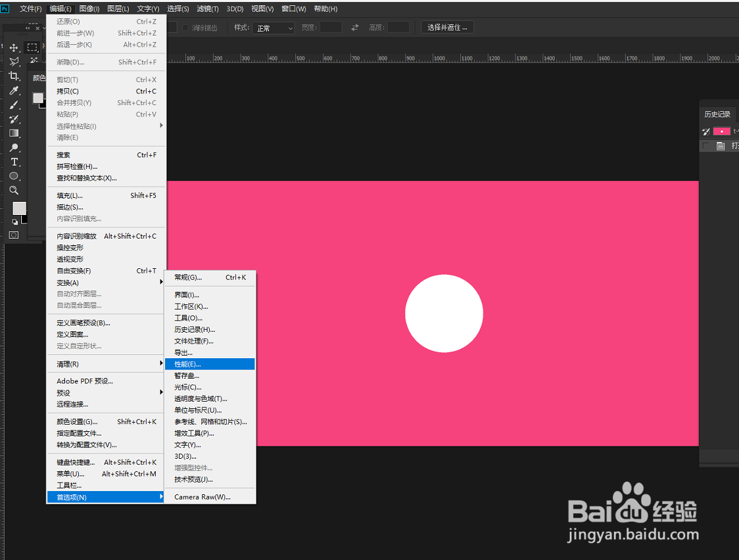Open the 样式 style dropdown showing 正常
The height and width of the screenshot is (560, 739).
(274, 28)
